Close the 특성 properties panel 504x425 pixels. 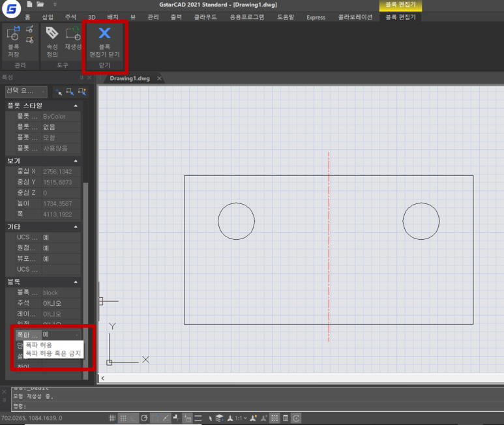pos(90,77)
